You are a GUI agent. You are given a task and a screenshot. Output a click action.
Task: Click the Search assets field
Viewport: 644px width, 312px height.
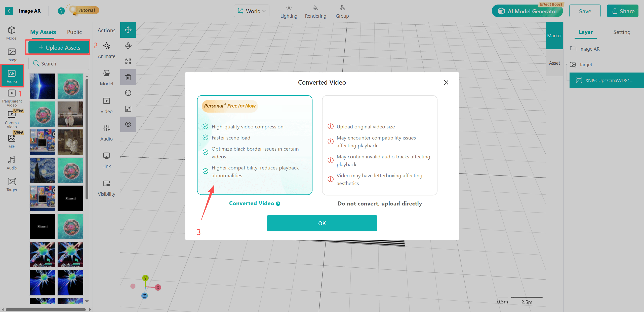point(59,63)
